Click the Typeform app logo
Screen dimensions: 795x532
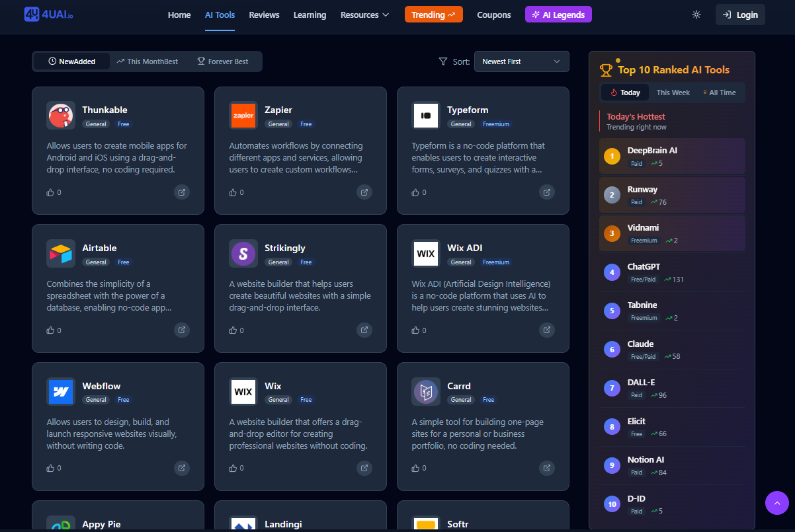tap(426, 115)
